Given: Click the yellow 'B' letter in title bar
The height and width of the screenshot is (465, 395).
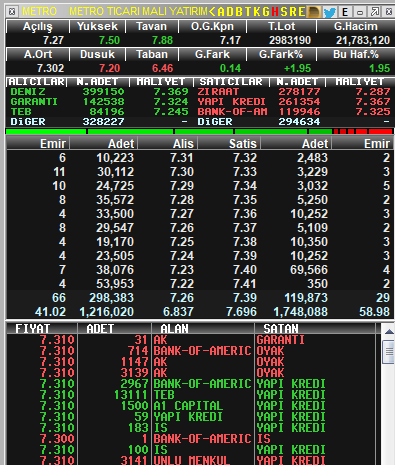Looking at the screenshot, I should click(x=239, y=12).
